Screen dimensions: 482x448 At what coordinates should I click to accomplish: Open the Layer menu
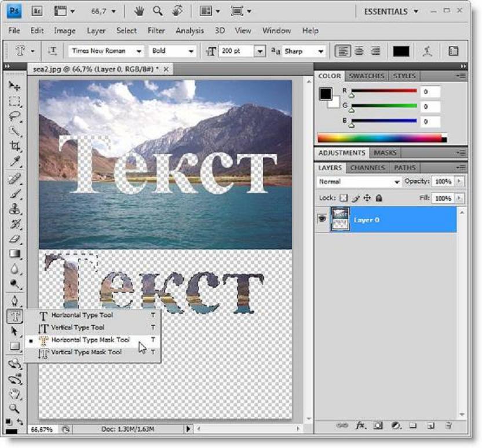pyautogui.click(x=96, y=31)
